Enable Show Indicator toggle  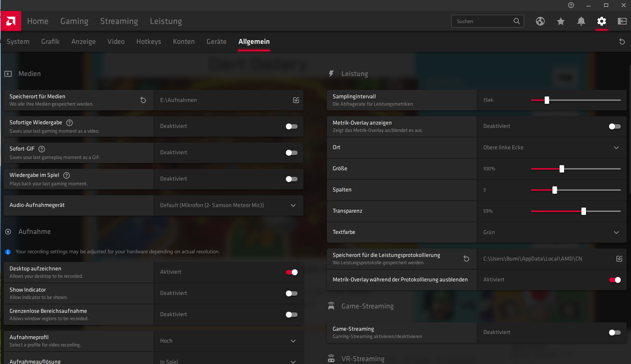[x=292, y=293]
